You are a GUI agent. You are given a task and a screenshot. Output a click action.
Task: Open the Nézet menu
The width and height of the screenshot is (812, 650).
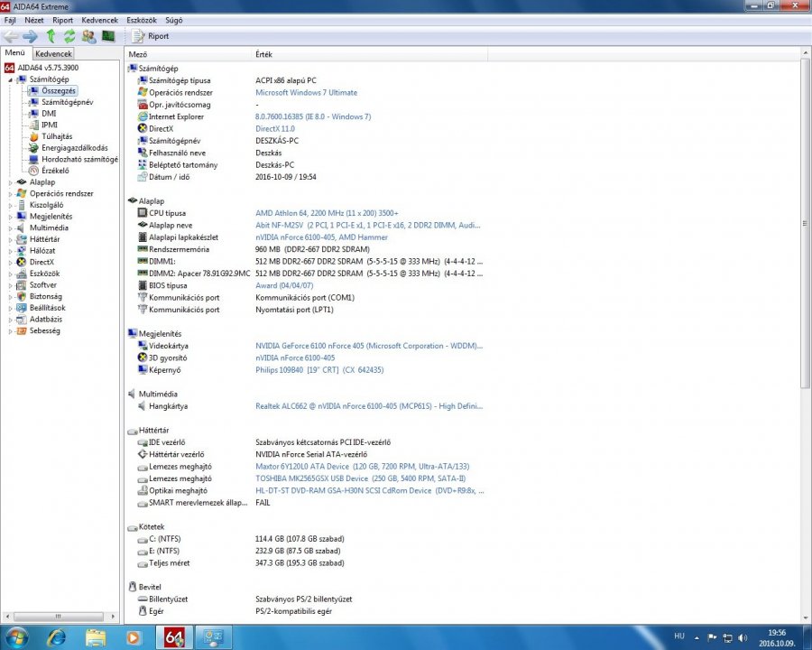(34, 20)
